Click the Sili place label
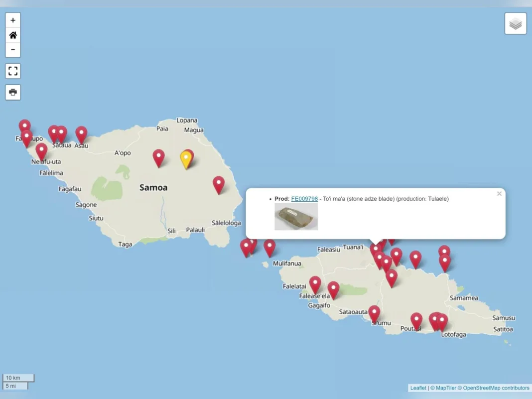The width and height of the screenshot is (532, 399). click(172, 231)
